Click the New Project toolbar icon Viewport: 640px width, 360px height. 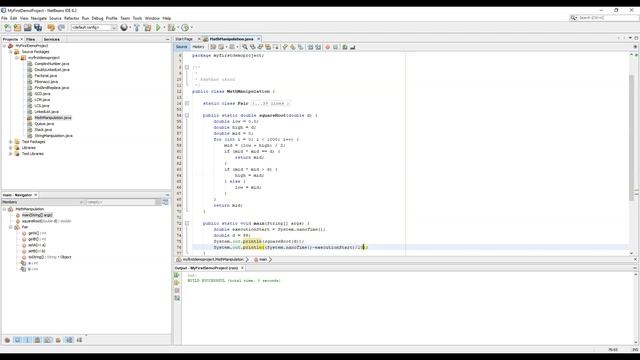tap(17, 28)
